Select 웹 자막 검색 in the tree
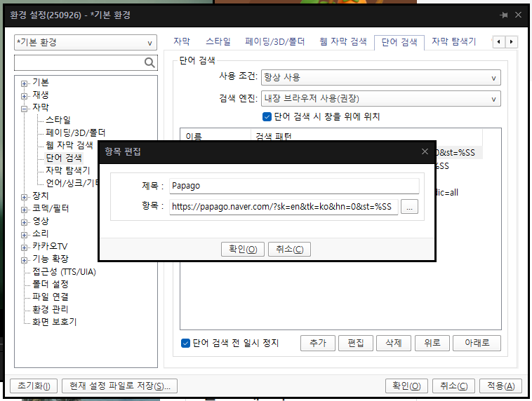Screen dimensions: 532x401 click(69, 145)
